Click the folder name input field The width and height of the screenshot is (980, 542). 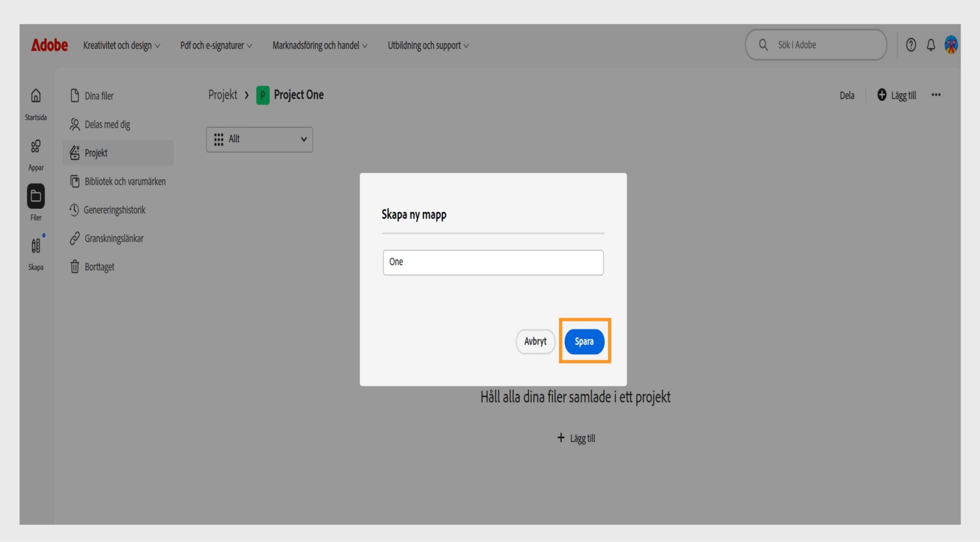tap(493, 262)
